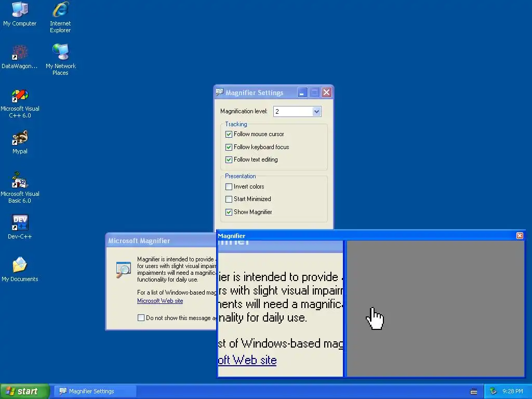Close the Magnifier window
Image resolution: width=532 pixels, height=399 pixels.
pos(520,236)
